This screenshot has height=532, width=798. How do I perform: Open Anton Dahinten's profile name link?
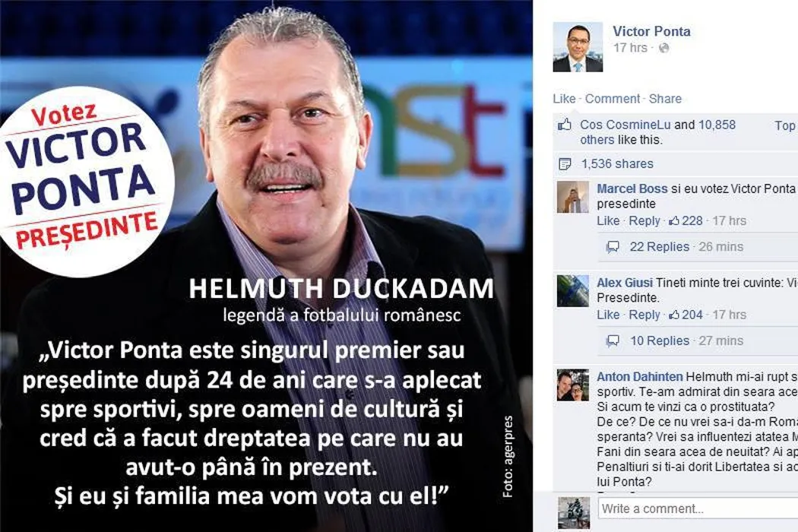tap(640, 377)
